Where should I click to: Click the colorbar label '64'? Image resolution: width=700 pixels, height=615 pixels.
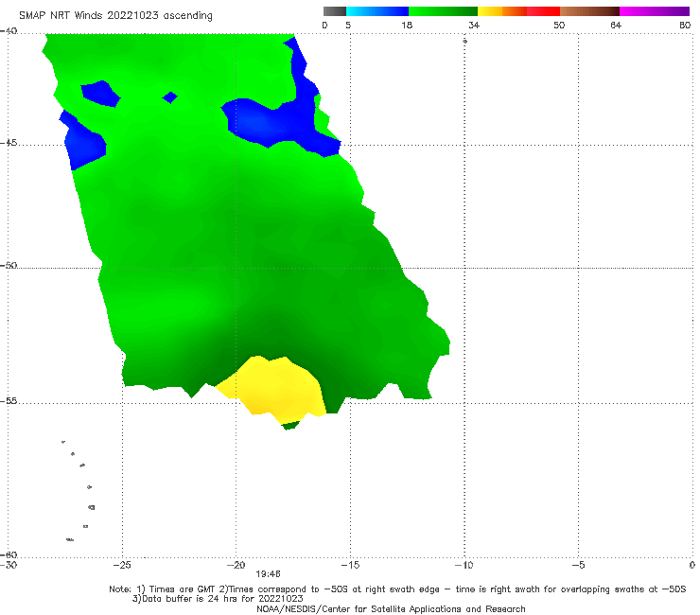616,25
